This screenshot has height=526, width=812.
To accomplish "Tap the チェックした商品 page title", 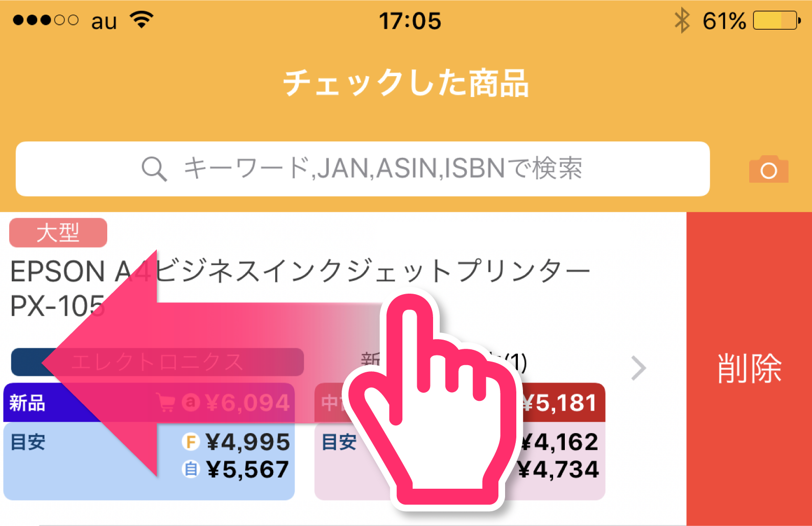I will [406, 83].
